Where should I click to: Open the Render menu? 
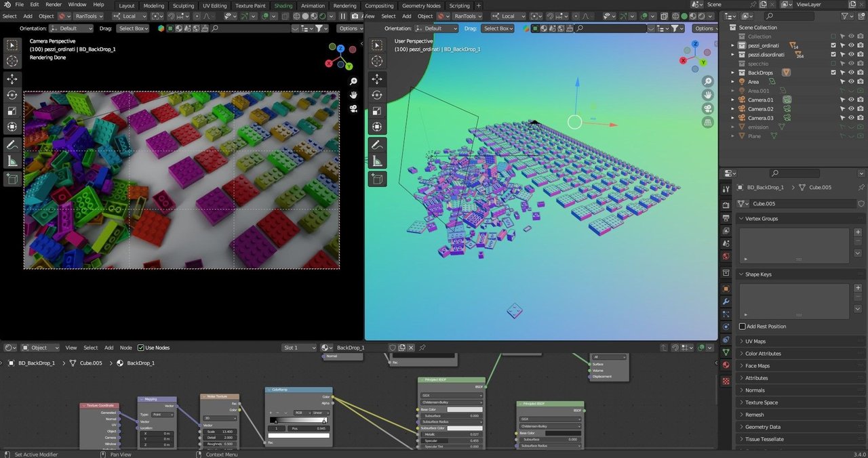pos(54,5)
